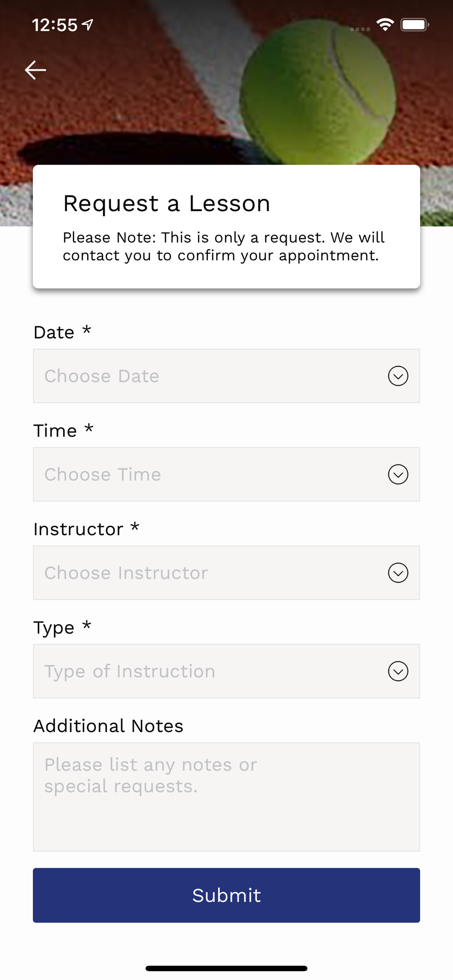Click the location arrow beside the clock
The image size is (453, 980).
pyautogui.click(x=88, y=24)
